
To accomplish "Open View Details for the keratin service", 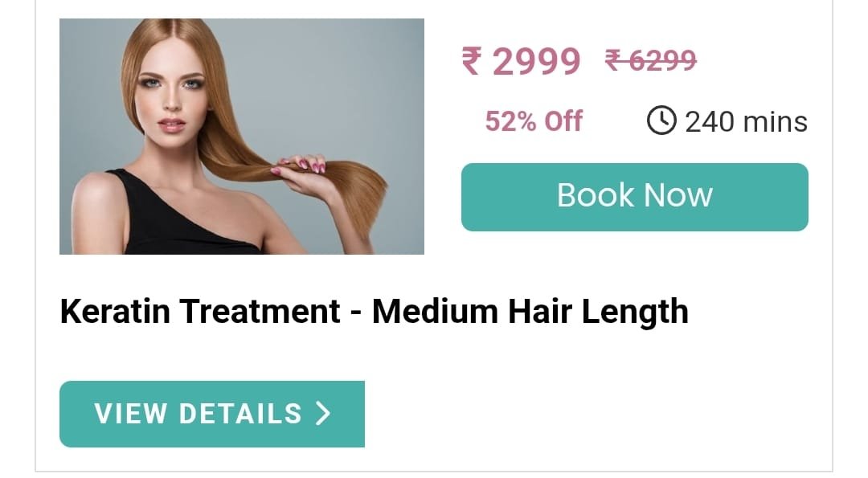I will [x=212, y=414].
